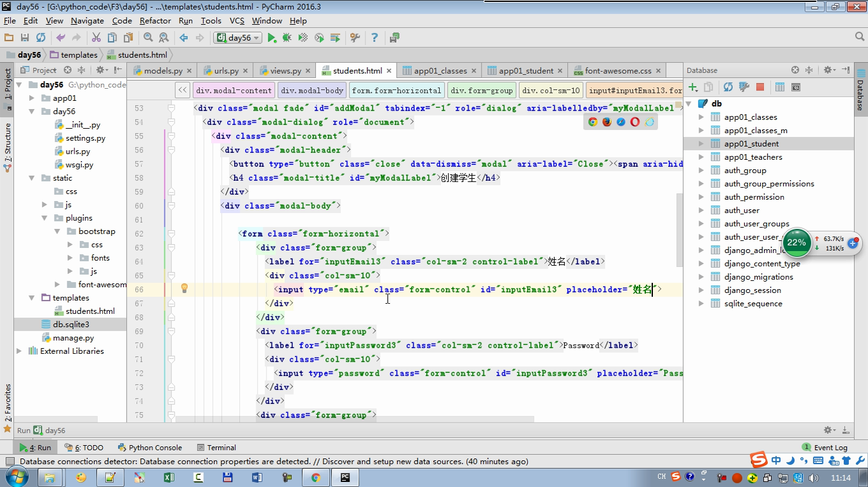Click the Save All floppy disk icon
The image size is (868, 487).
click(x=25, y=38)
